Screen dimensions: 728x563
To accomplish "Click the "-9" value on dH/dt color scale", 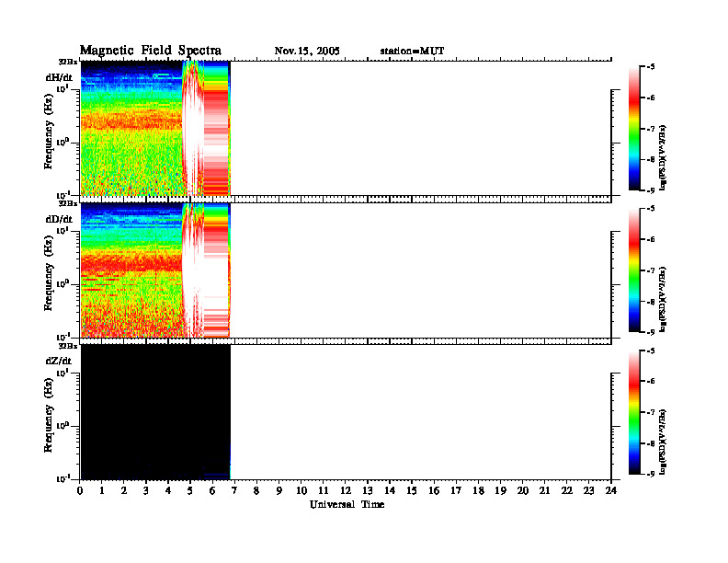I will tap(652, 190).
